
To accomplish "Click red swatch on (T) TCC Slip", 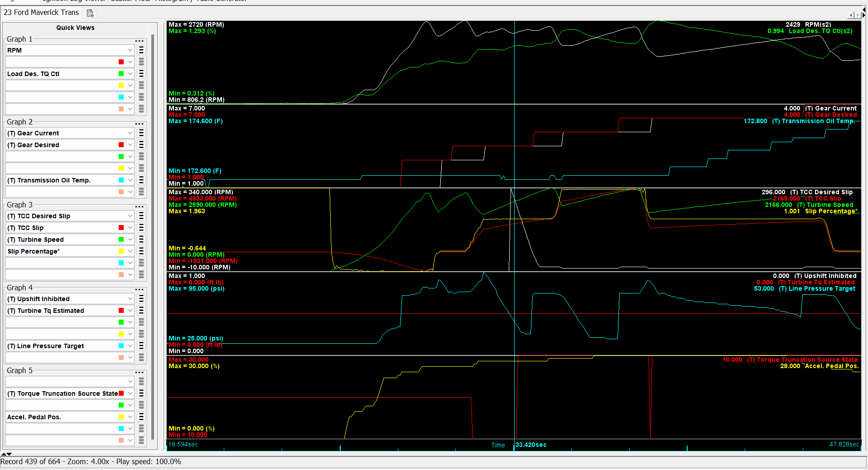I will click(x=121, y=228).
